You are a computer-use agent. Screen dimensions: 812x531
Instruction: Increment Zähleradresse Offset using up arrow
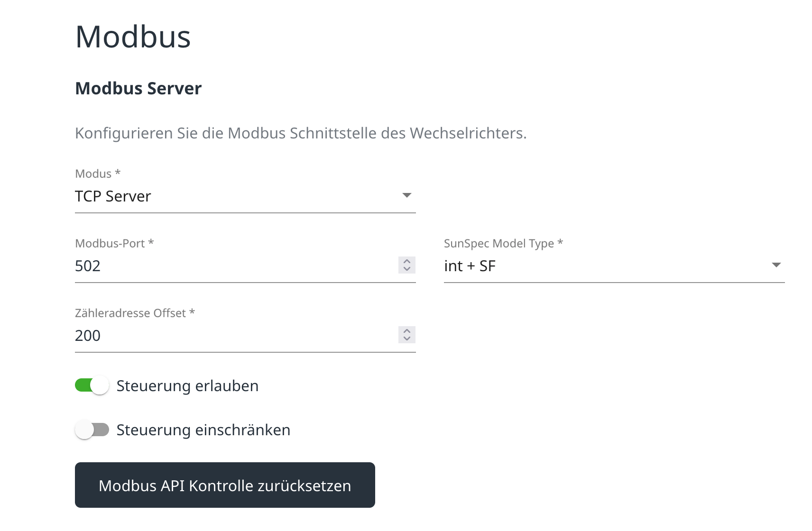(406, 330)
